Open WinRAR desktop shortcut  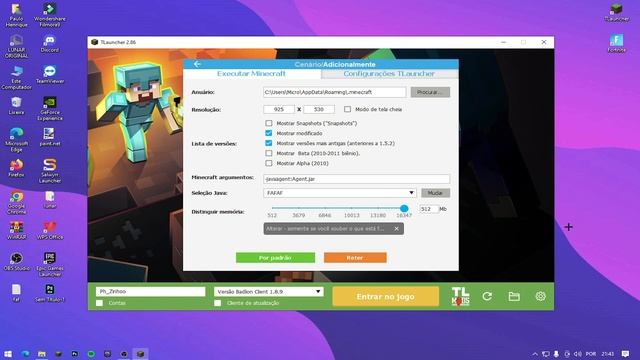[x=16, y=230]
